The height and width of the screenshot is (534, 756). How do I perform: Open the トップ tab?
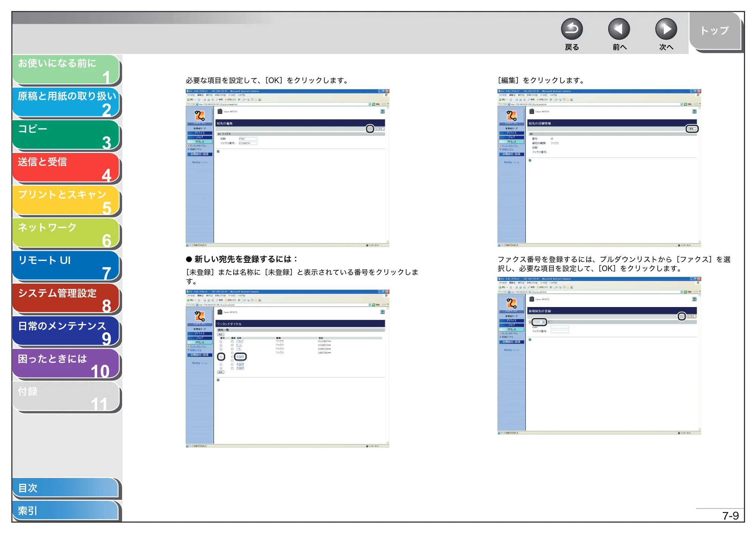(x=715, y=31)
